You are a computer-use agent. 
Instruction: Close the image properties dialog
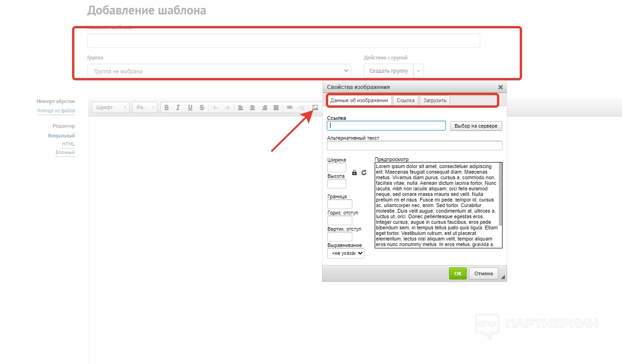click(x=501, y=87)
